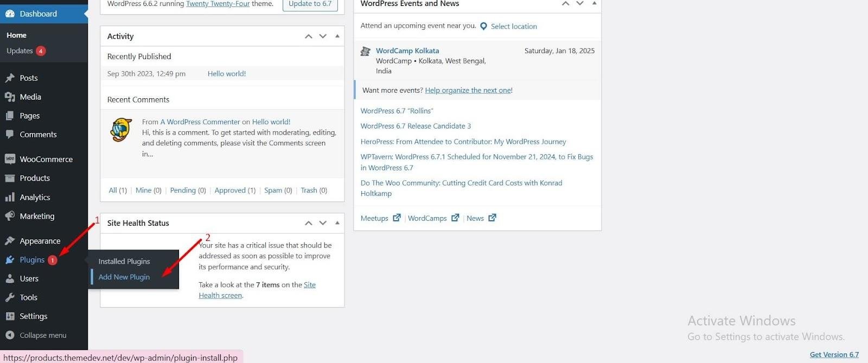
Task: Filter comments by Spam (0)
Action: 278,190
